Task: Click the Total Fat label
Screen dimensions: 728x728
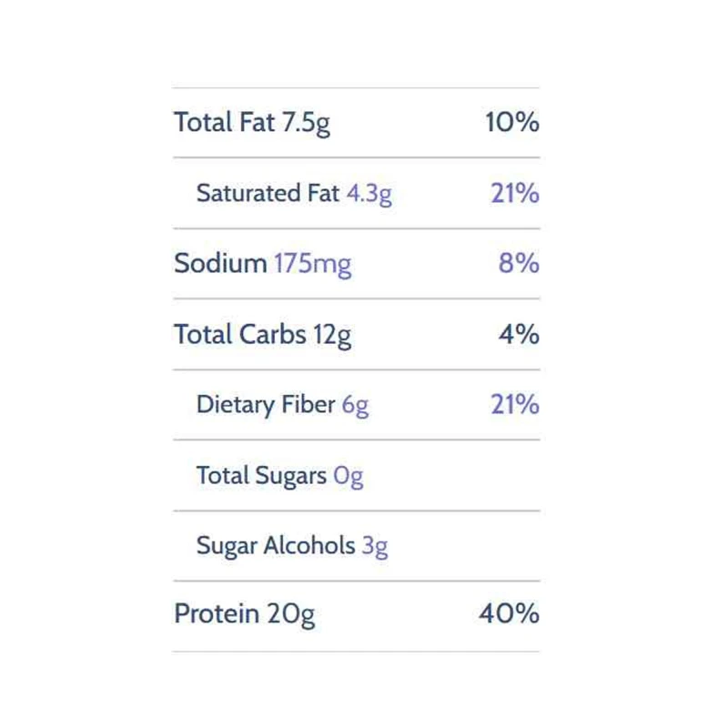Action: pyautogui.click(x=225, y=123)
